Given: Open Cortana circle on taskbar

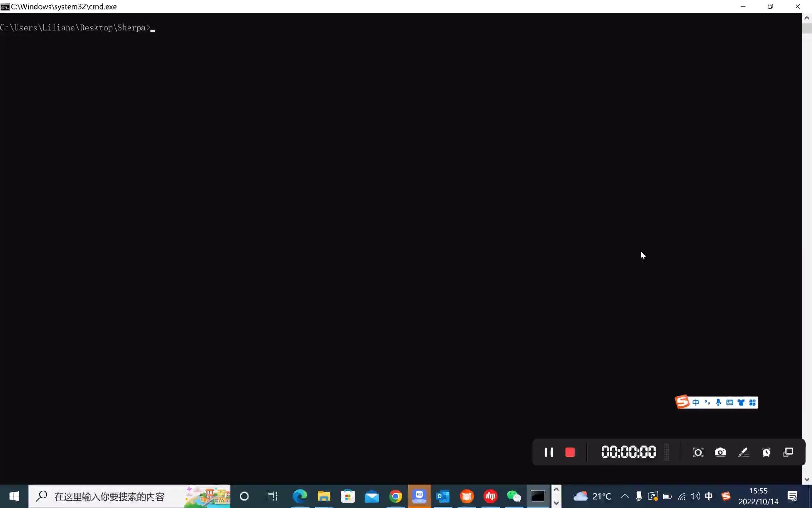Looking at the screenshot, I should pos(244,496).
